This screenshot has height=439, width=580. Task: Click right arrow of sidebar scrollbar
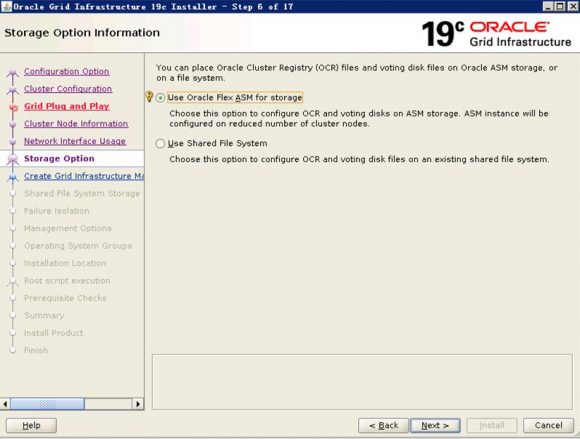coord(138,404)
